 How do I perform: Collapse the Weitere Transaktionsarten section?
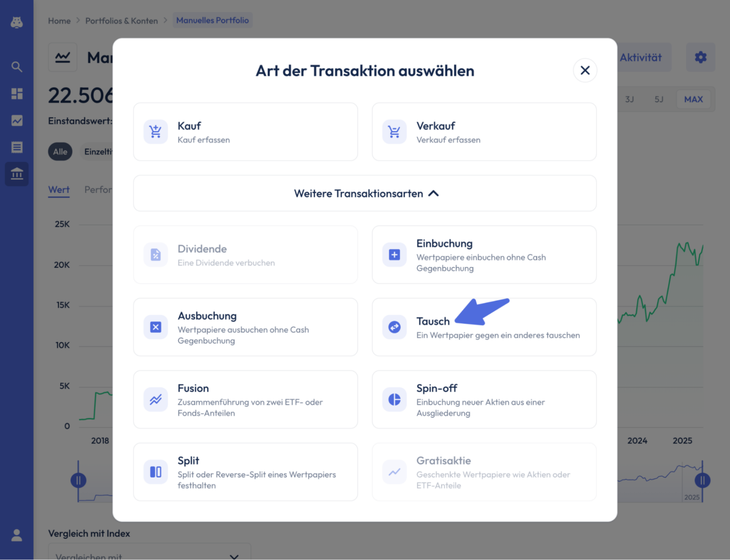[x=365, y=193]
